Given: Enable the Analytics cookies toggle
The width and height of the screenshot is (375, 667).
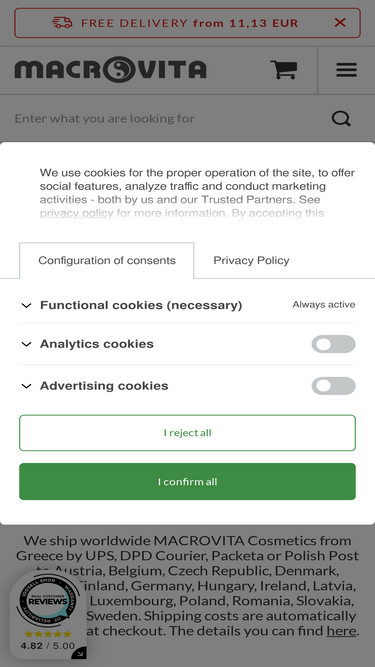Looking at the screenshot, I should pos(333,344).
